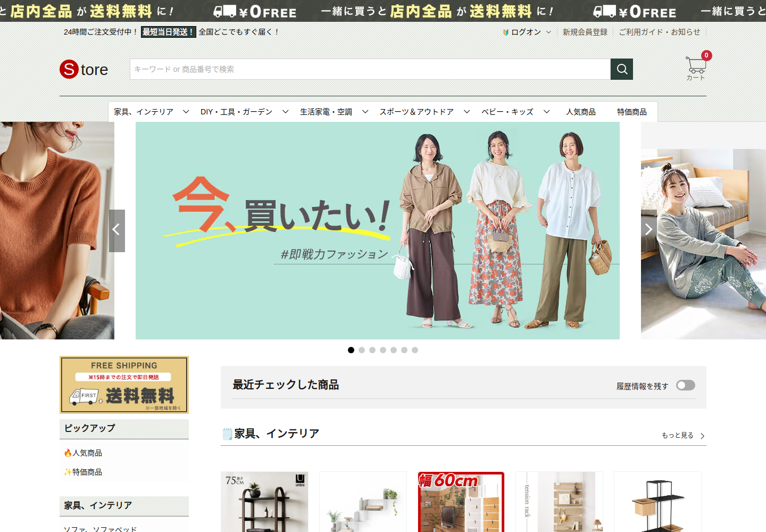Open the 幅60cm product thumbnail
766x532 pixels.
tap(461, 502)
